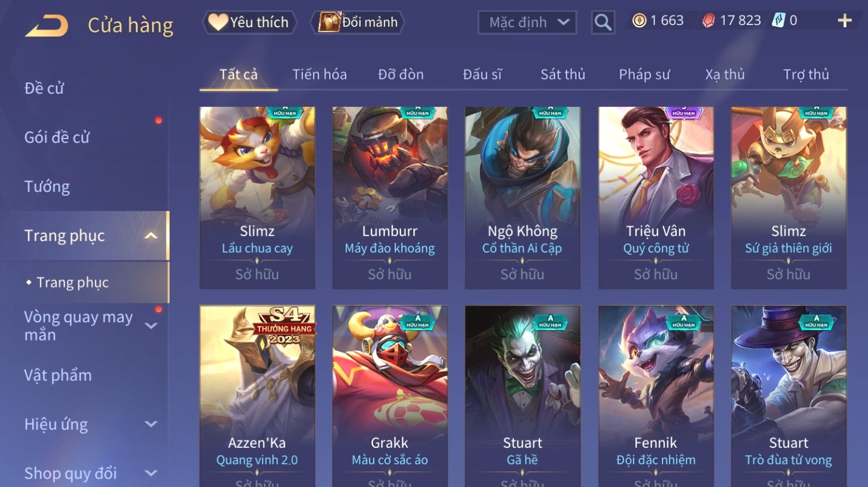Select the Tiến hóa tab
Screen dimensions: 868x487
[x=319, y=74]
